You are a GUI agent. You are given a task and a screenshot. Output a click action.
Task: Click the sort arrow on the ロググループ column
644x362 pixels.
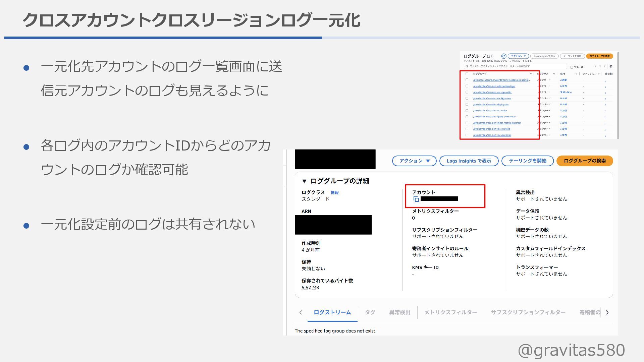pyautogui.click(x=531, y=74)
